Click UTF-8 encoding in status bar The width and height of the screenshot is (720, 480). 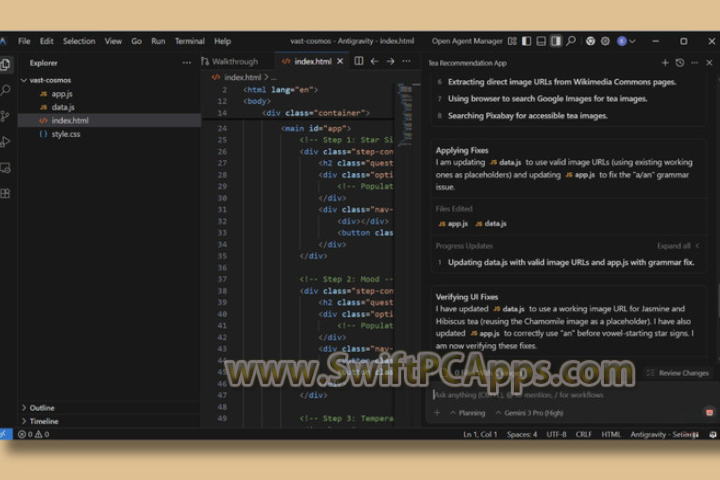coord(556,435)
